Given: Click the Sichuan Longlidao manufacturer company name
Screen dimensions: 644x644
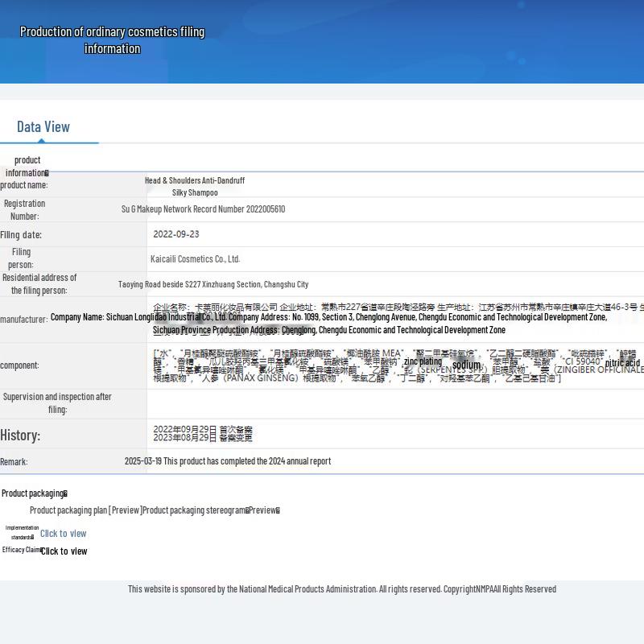Looking at the screenshot, I should coord(138,317).
